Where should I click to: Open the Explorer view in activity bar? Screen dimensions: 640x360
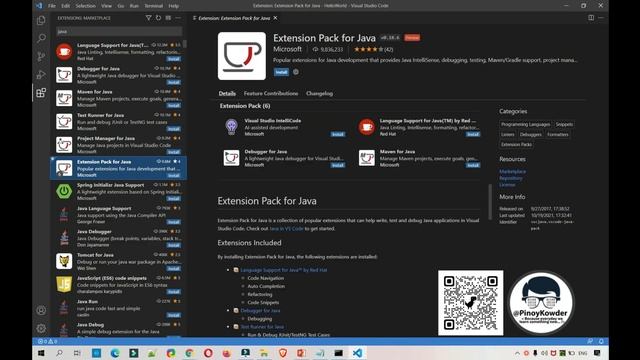click(x=41, y=20)
